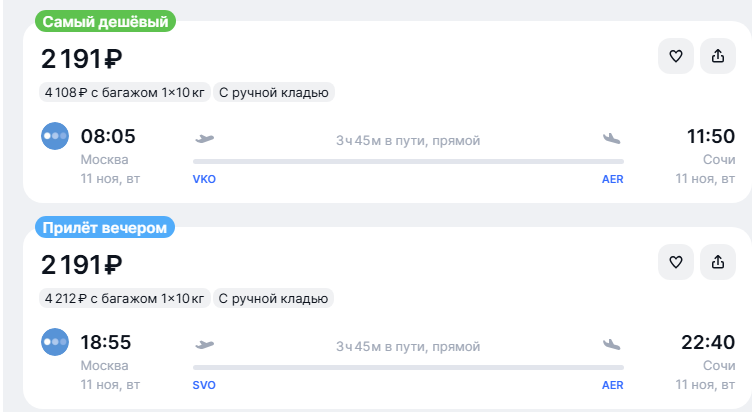Click the Самый дешёвый badge
The image size is (752, 412).
tap(106, 22)
